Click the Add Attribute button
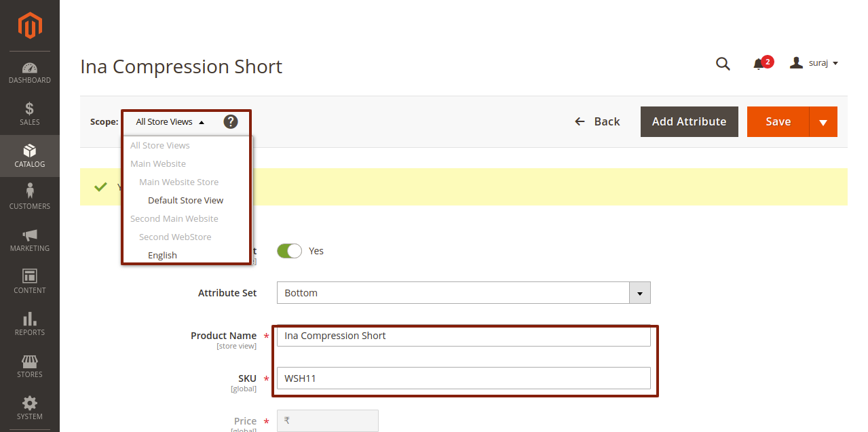Screen dimensions: 868x432 689,121
